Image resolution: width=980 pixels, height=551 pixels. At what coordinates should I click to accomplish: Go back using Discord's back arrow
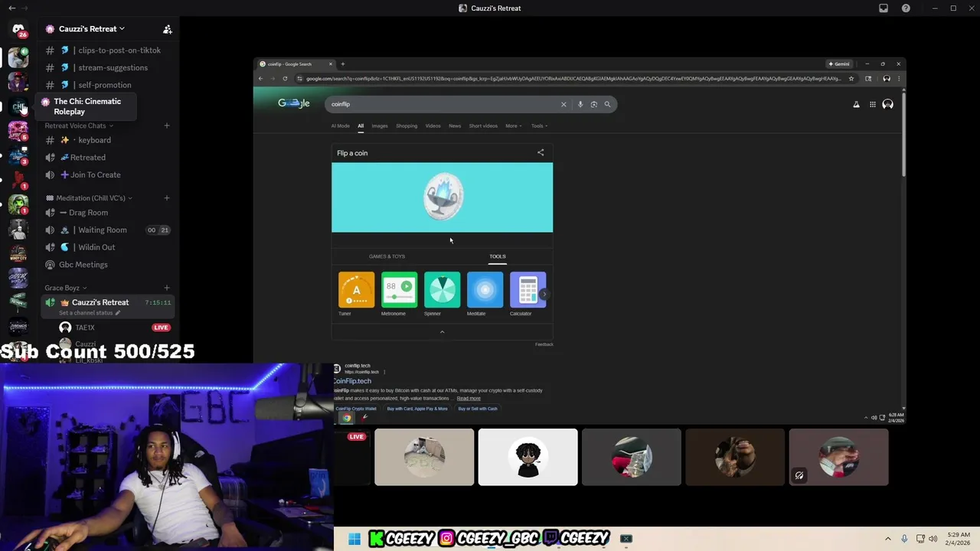(x=11, y=8)
